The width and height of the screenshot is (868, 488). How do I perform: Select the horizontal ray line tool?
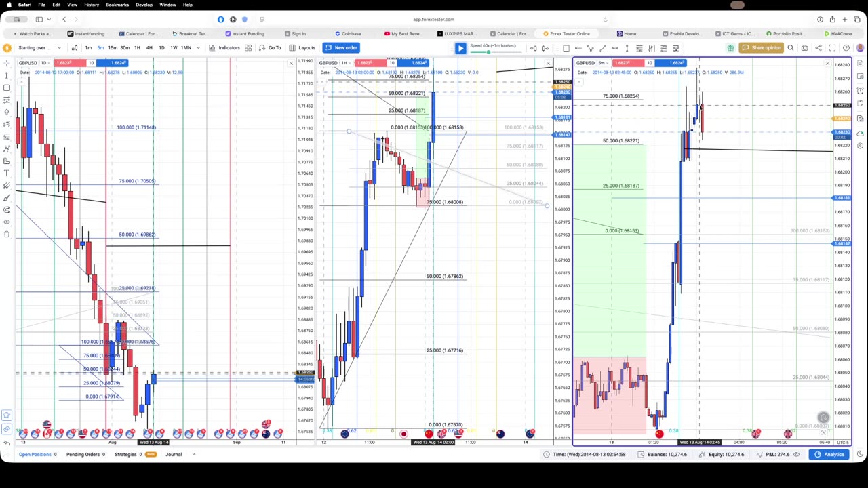[578, 48]
